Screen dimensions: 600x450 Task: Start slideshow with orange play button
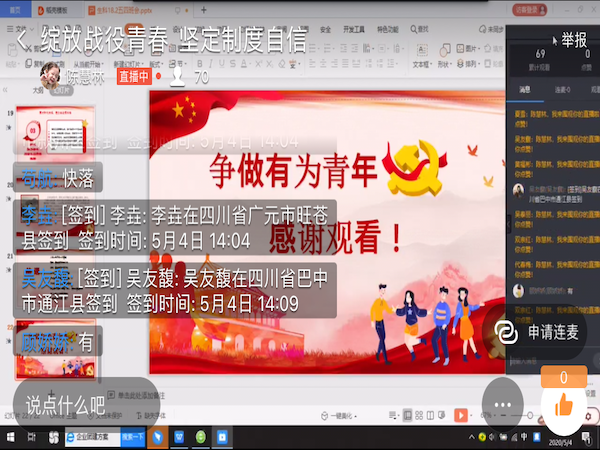pos(461,415)
